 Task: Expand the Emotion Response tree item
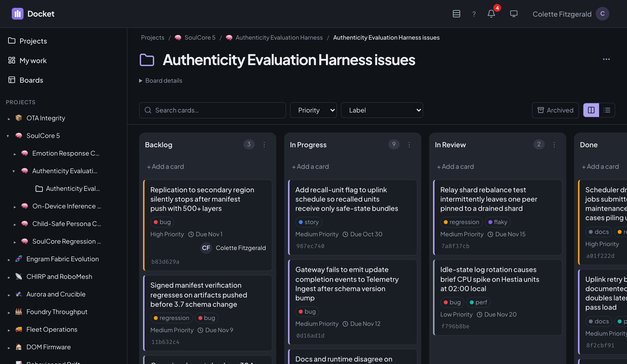tap(14, 154)
